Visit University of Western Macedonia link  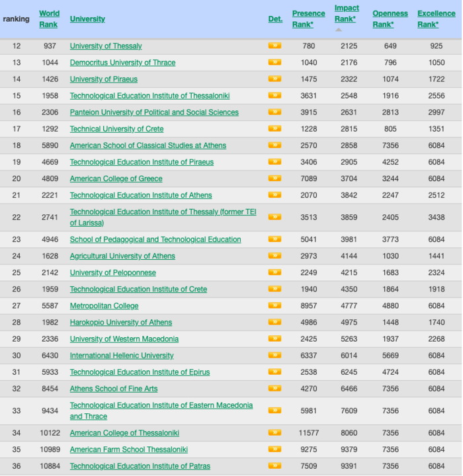(x=124, y=339)
